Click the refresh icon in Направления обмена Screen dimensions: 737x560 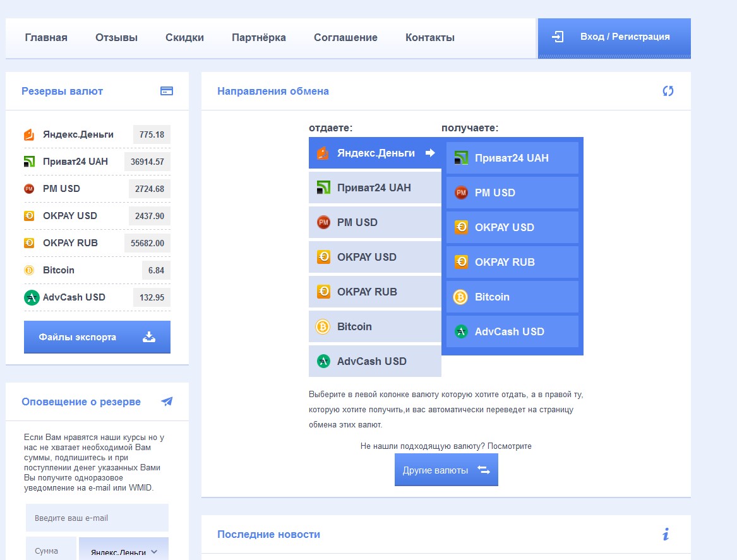pos(668,91)
